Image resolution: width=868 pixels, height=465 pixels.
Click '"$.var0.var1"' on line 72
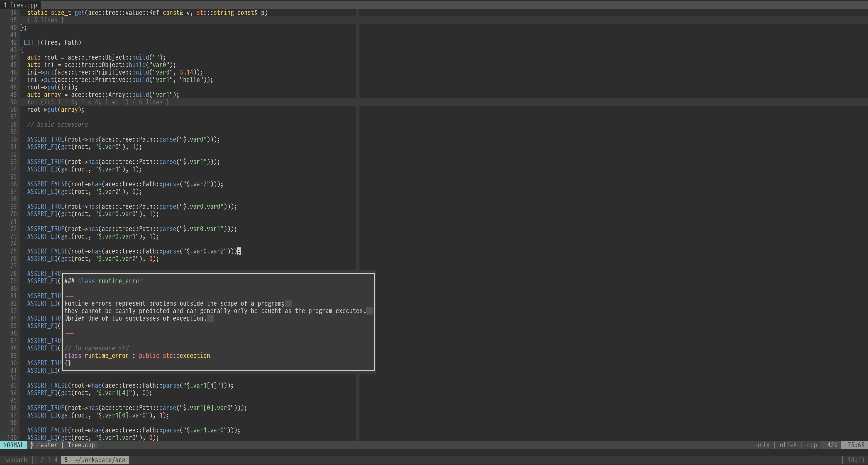click(x=201, y=229)
